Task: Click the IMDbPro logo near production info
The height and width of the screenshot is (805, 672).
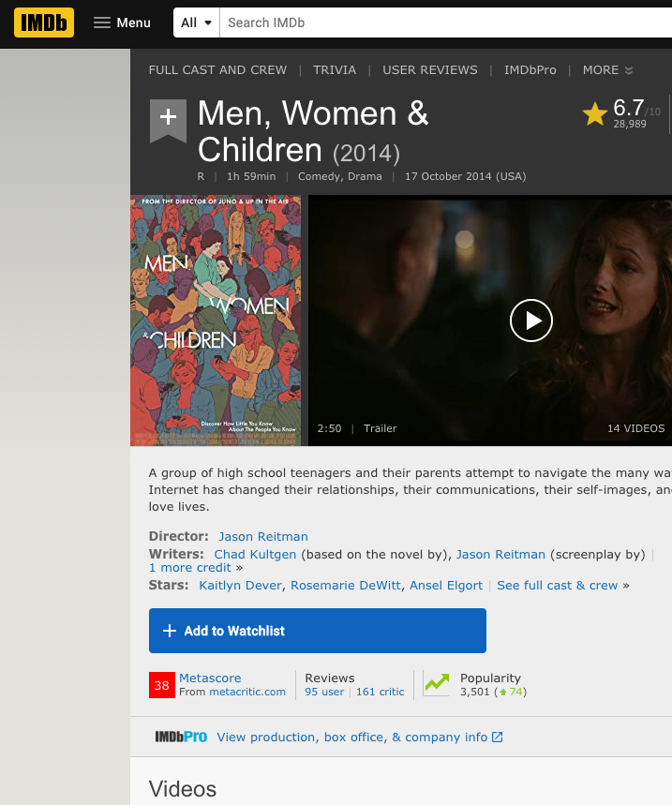Action: 181,738
